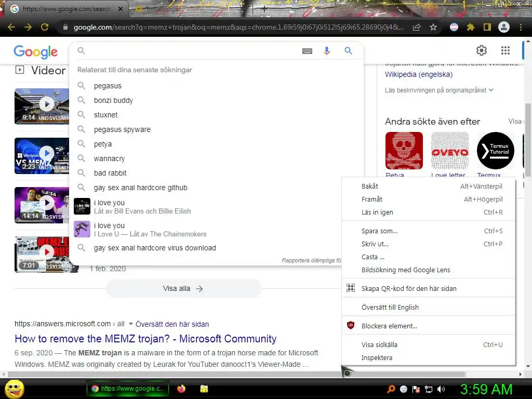Choose 'Inspektera' in context menu
532x399 pixels.
(429, 357)
